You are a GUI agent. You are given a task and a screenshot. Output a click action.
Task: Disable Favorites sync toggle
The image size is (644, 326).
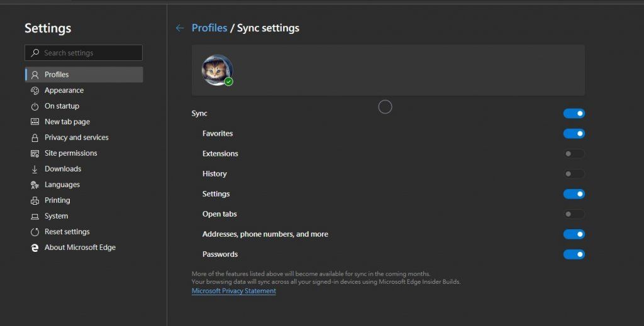(x=574, y=133)
